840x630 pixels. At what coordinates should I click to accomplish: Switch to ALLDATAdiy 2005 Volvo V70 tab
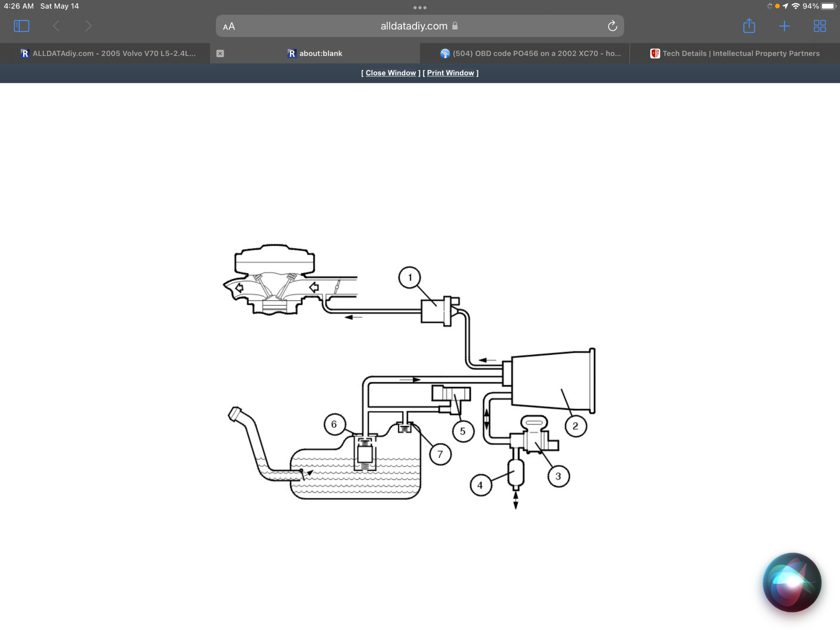tap(108, 53)
